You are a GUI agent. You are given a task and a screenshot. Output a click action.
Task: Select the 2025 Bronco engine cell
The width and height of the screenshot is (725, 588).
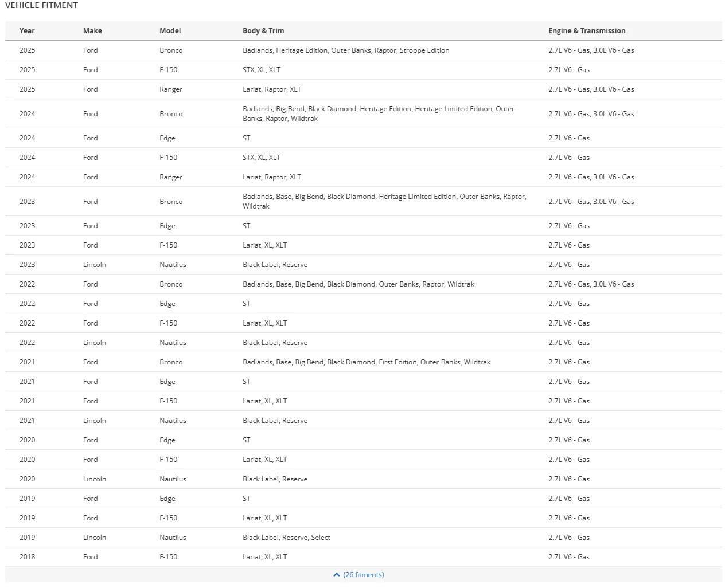(x=591, y=50)
